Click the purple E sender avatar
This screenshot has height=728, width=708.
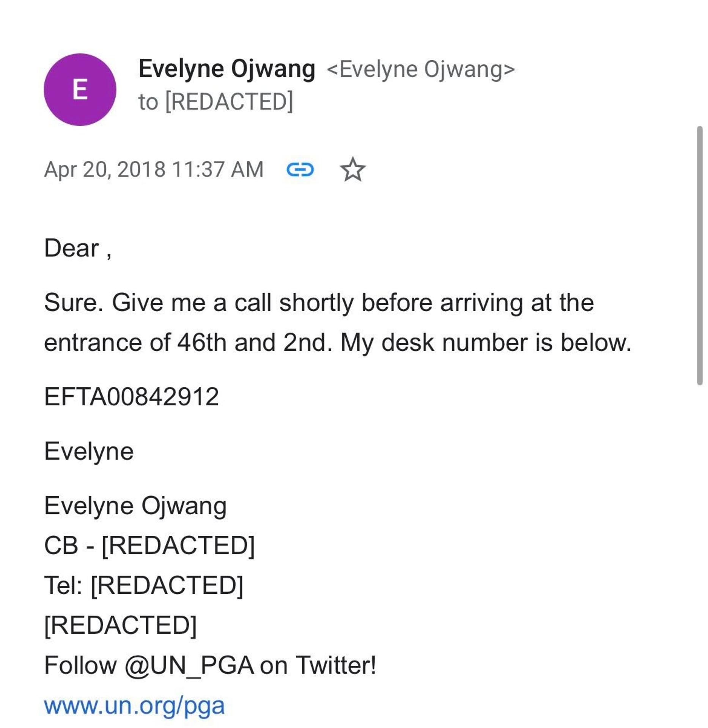(x=80, y=89)
